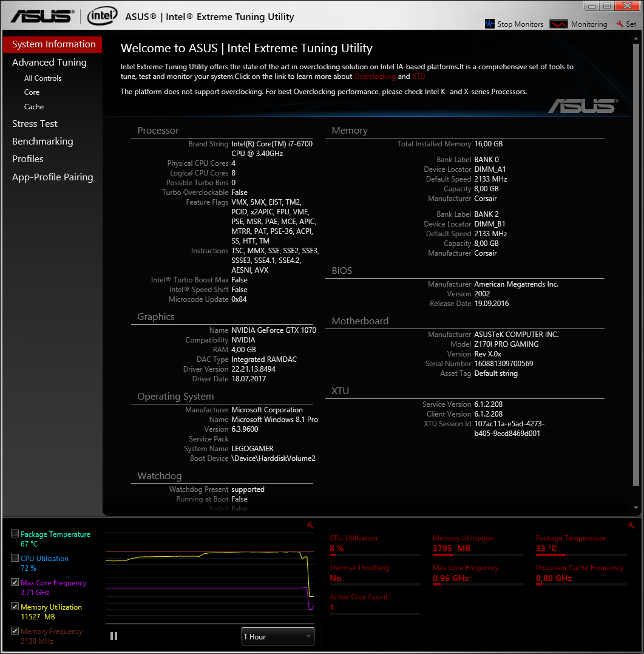This screenshot has width=644, height=654.
Task: Click serial number '160881309700569'
Action: point(504,364)
